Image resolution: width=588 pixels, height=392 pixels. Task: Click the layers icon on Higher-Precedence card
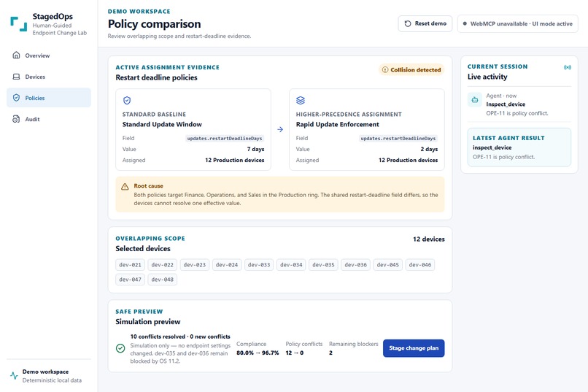point(301,100)
